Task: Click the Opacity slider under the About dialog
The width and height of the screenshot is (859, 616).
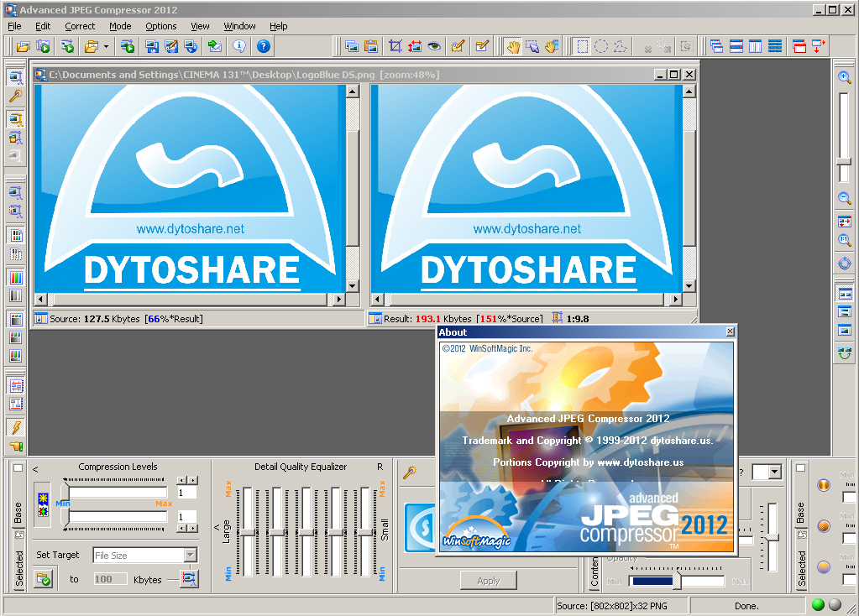Action: point(678,581)
